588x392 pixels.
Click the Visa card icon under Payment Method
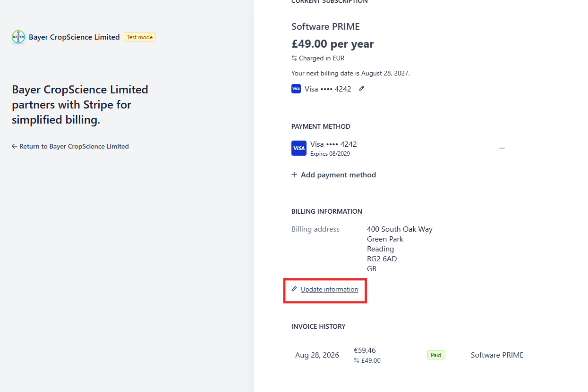(x=299, y=148)
